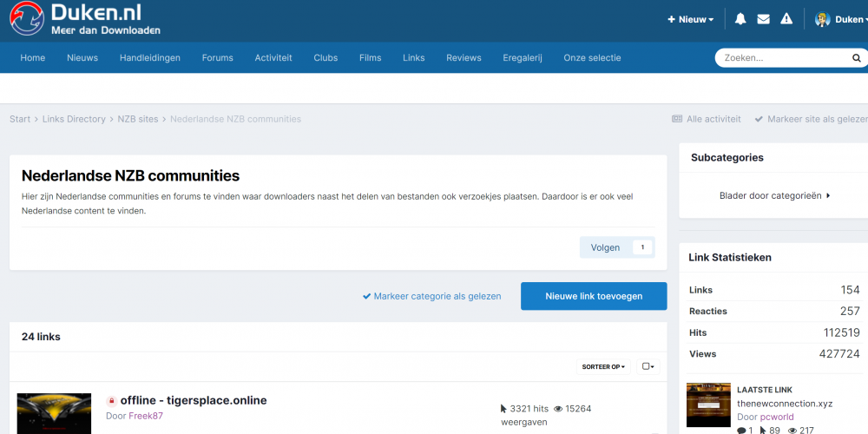Image resolution: width=868 pixels, height=434 pixels.
Task: Click the Duken user avatar
Action: (822, 19)
